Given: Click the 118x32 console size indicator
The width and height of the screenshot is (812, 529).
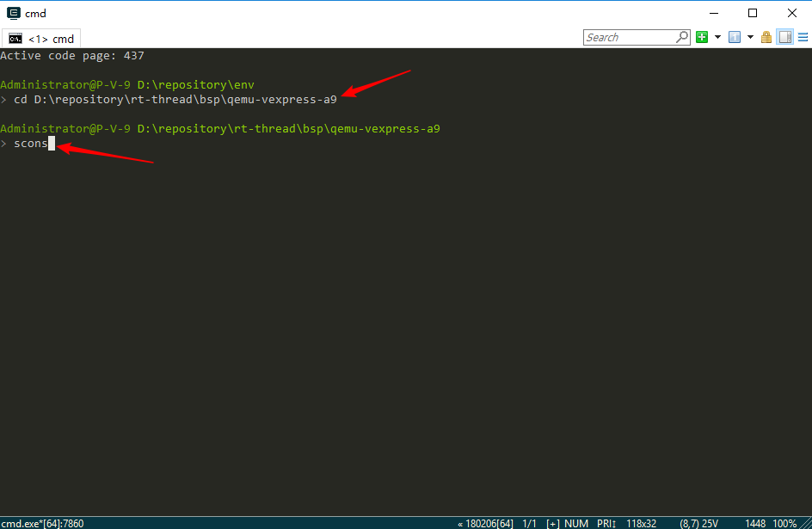Looking at the screenshot, I should point(641,523).
